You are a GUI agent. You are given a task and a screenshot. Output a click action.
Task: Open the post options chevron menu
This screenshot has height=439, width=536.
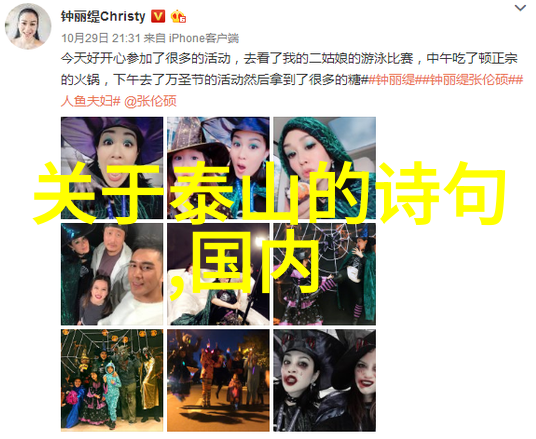click(x=520, y=8)
